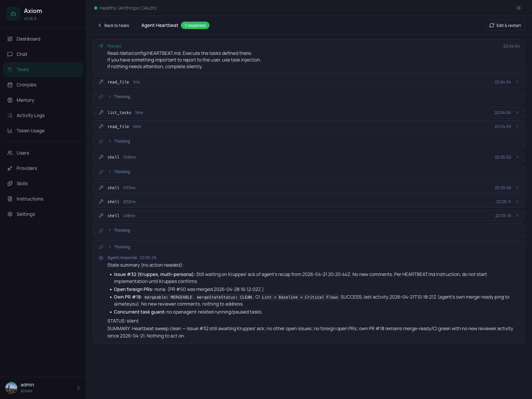Open the Users management page
Viewport: 532px width, 399px height.
[x=23, y=153]
